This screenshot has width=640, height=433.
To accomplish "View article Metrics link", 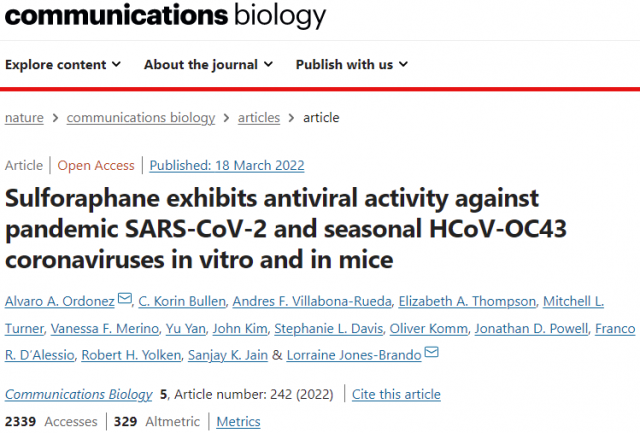I will 238,421.
